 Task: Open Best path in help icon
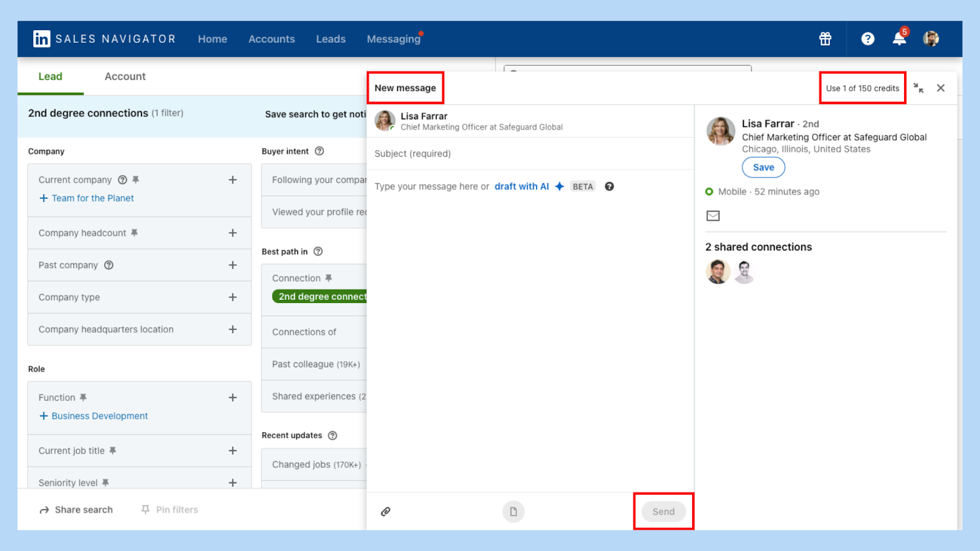pyautogui.click(x=318, y=252)
